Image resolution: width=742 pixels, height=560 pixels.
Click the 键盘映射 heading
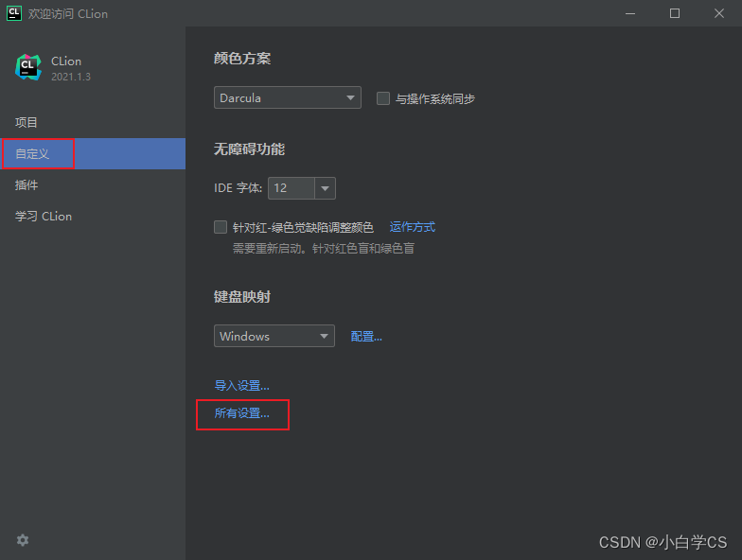click(x=242, y=297)
